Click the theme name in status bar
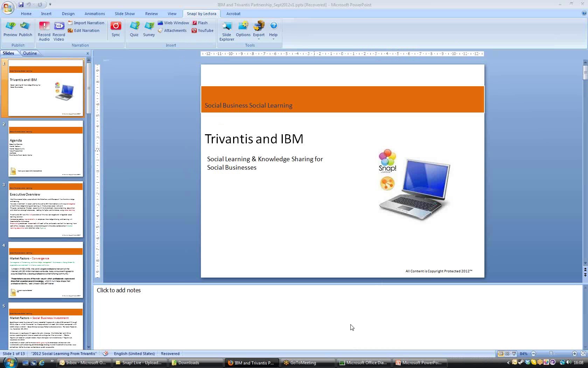 tap(64, 354)
